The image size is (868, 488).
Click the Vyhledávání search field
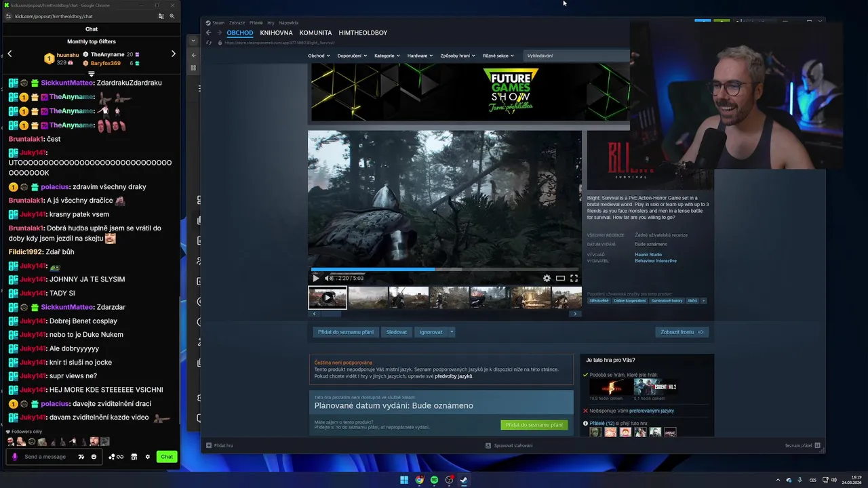pyautogui.click(x=576, y=56)
